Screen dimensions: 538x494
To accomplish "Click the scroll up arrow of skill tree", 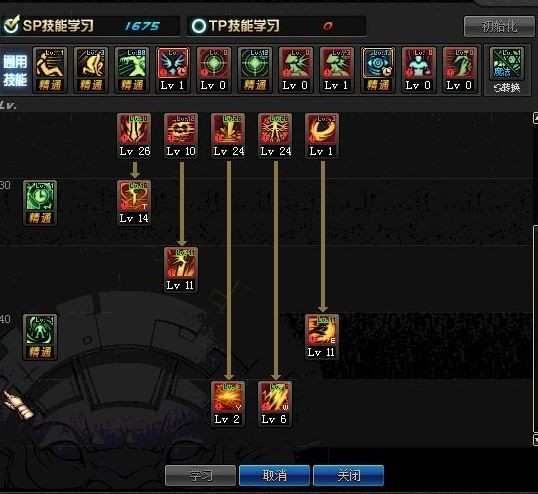I will pyautogui.click(x=535, y=118).
